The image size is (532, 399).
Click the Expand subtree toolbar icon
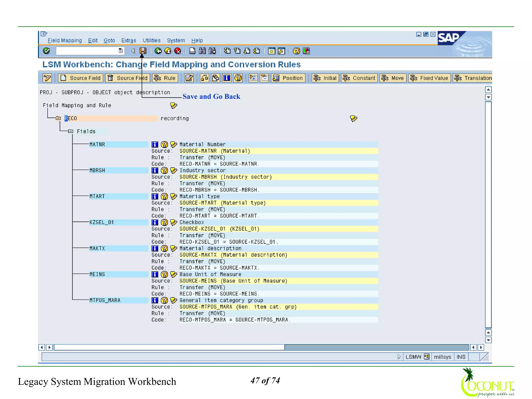253,78
